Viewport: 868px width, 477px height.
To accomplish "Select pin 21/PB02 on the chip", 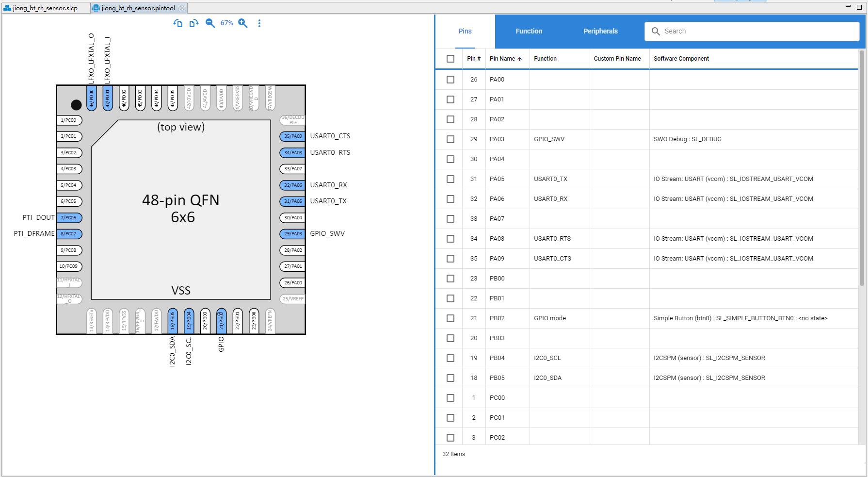I will coord(221,321).
